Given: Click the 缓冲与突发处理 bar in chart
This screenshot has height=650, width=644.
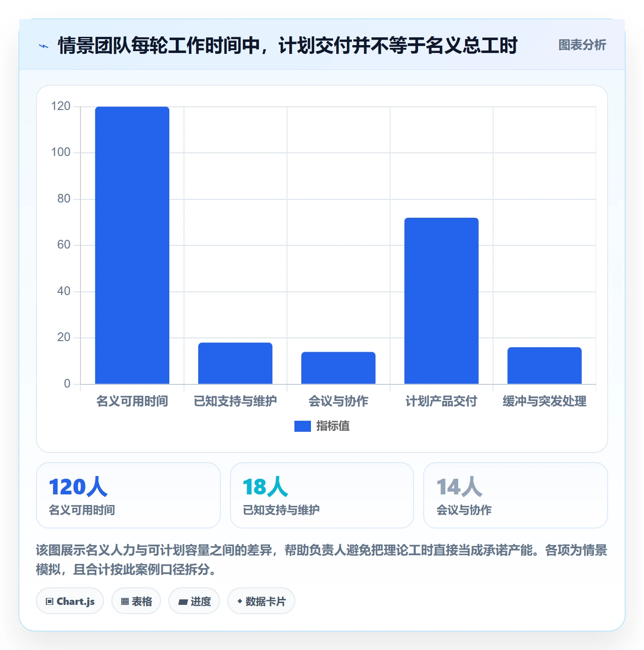Looking at the screenshot, I should point(544,366).
